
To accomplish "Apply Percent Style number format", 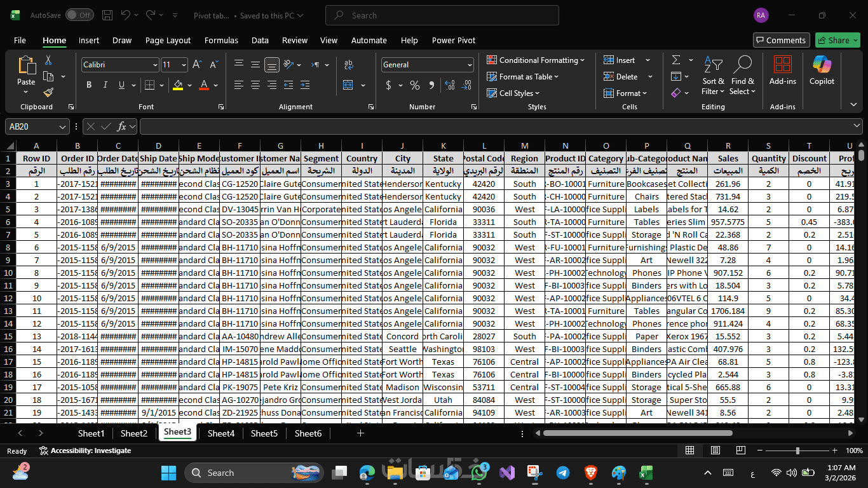I will [415, 85].
